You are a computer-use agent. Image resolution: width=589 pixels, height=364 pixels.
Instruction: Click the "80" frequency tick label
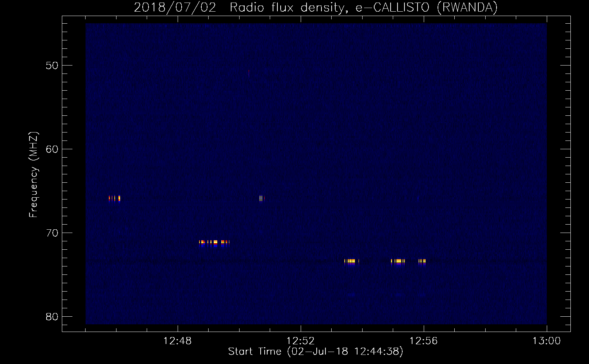tap(52, 316)
